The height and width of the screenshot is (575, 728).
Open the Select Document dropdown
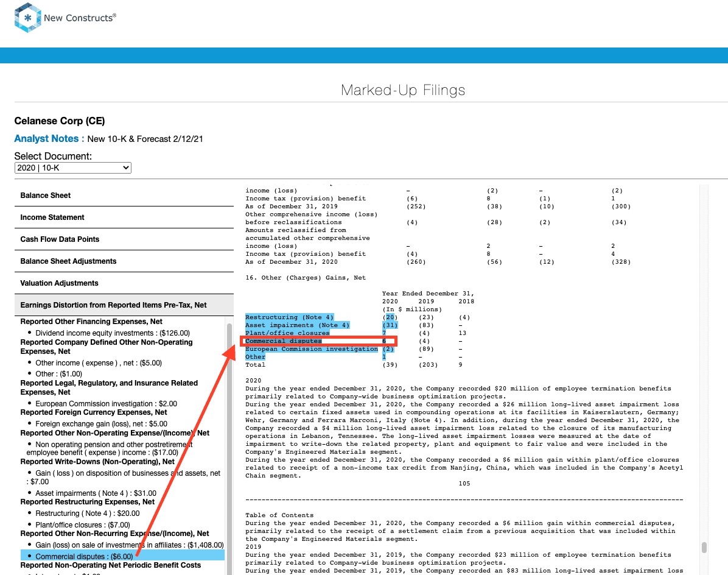(x=73, y=168)
